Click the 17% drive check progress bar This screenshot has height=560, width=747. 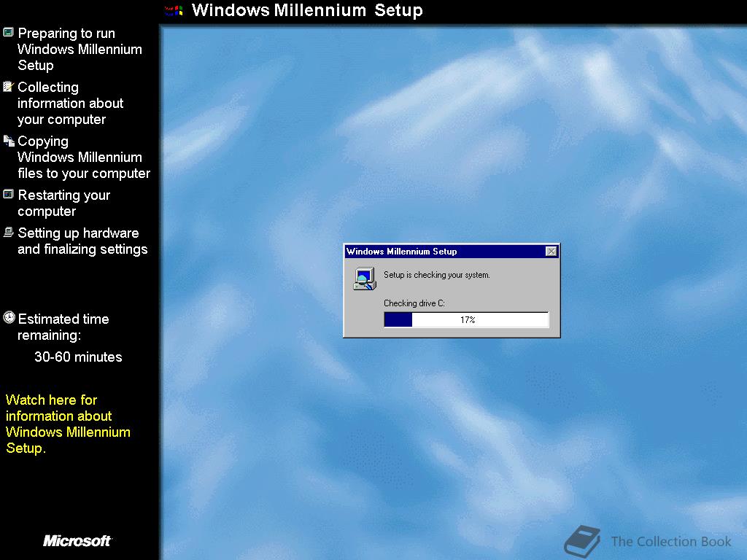click(x=466, y=319)
